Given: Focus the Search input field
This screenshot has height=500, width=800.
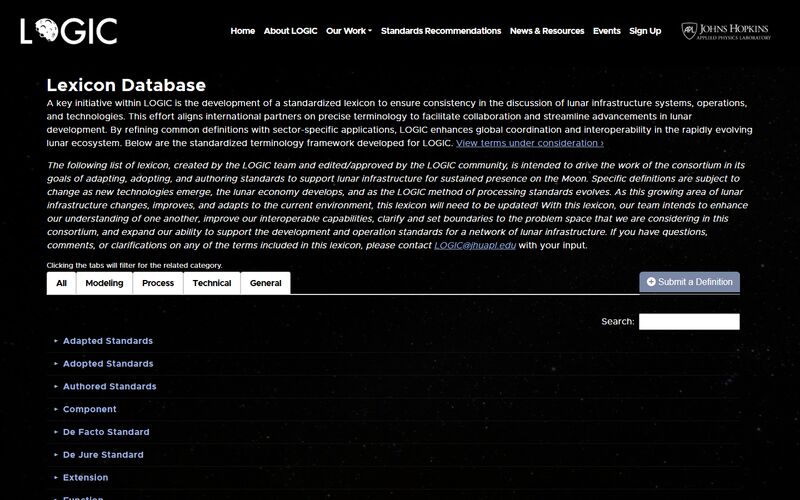Looking at the screenshot, I should (x=689, y=321).
